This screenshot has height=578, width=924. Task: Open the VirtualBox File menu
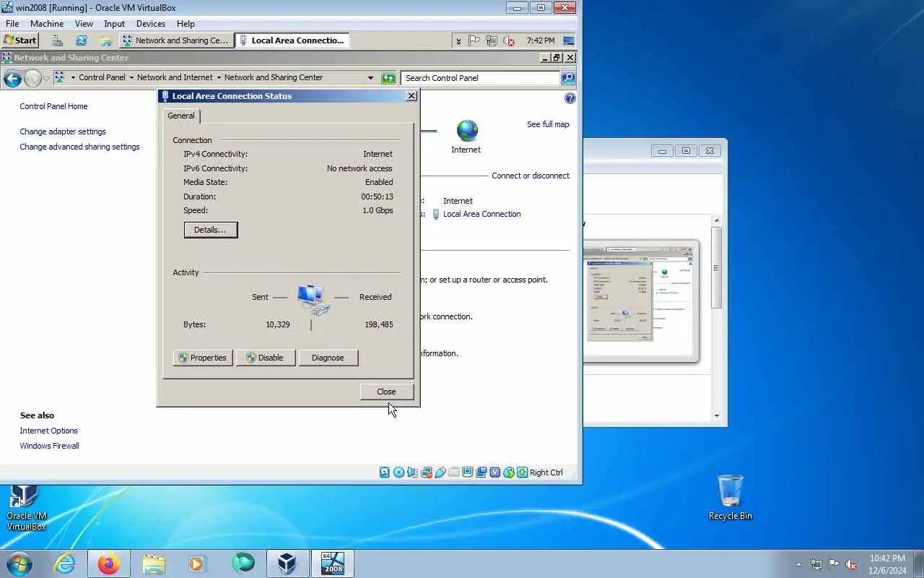12,24
